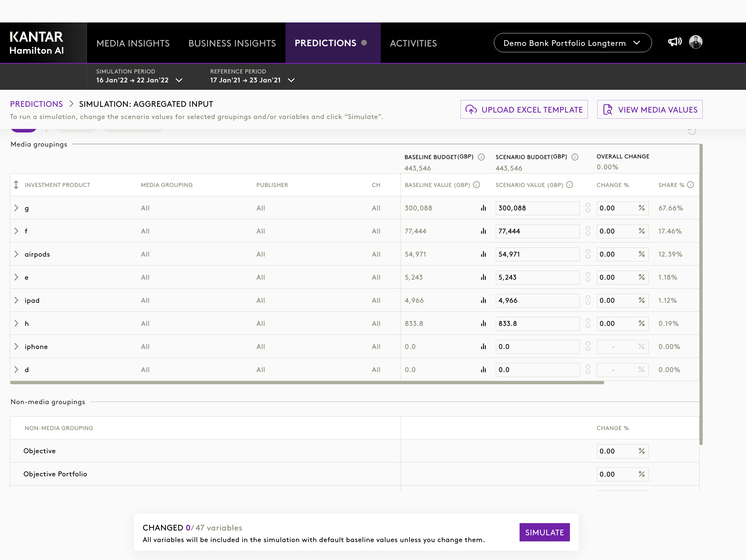Click the Simulate button
The image size is (746, 560).
(x=544, y=532)
